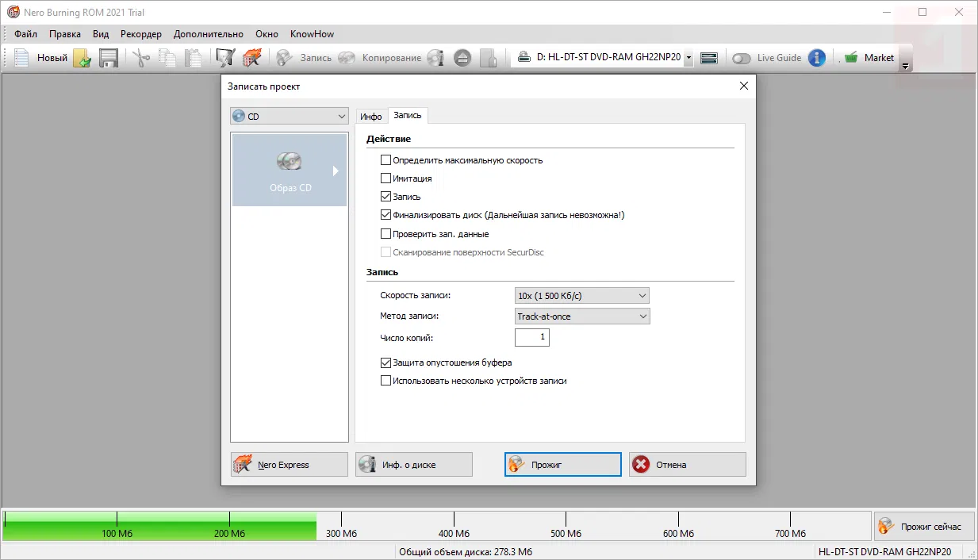Click the file toolbar icon beside eject
This screenshot has width=978, height=560.
click(489, 58)
